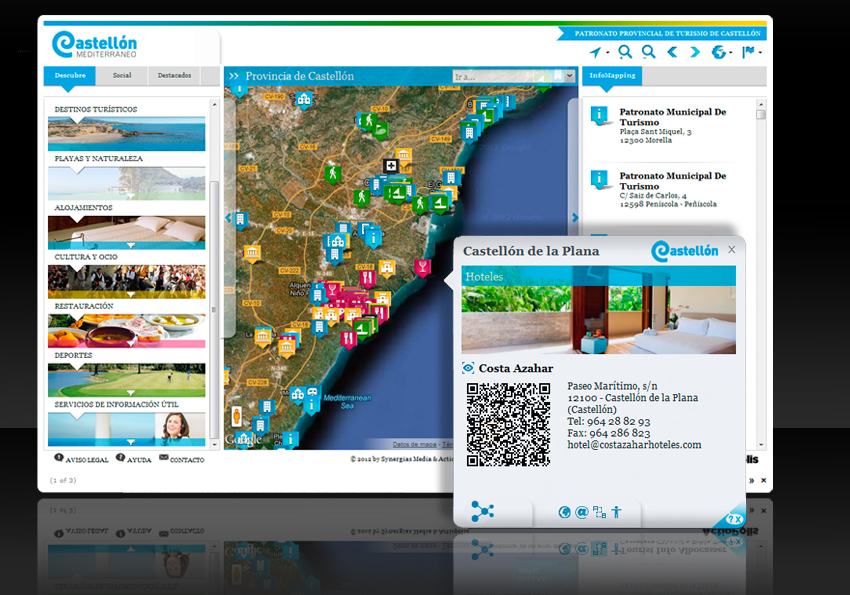Click the hotel email hotel@costazaharhoteles.com
850x595 pixels.
click(634, 445)
